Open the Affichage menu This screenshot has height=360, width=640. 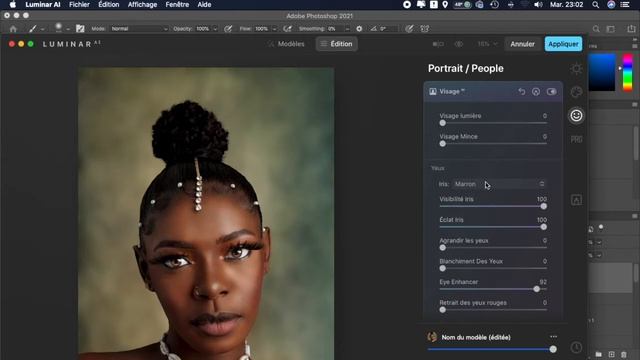point(142,4)
